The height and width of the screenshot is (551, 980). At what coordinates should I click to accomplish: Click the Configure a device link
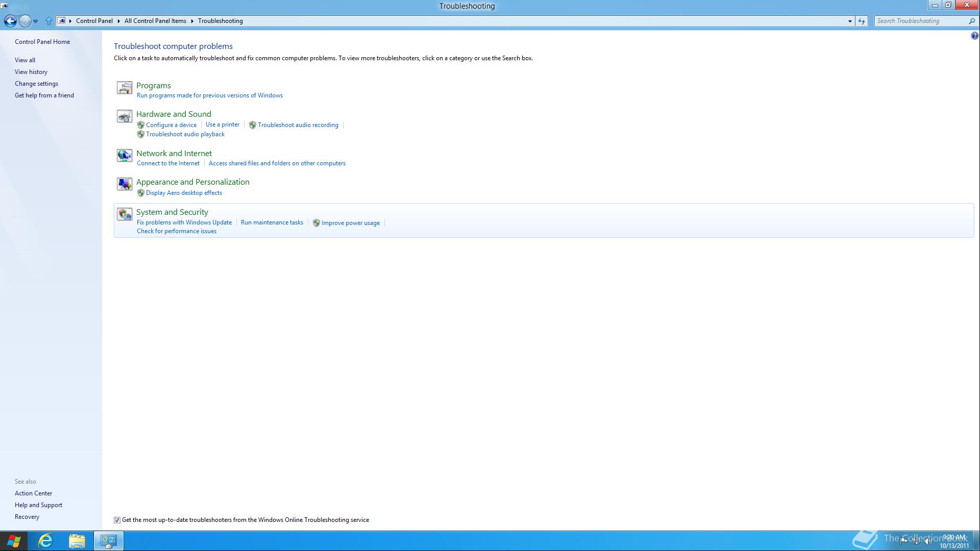171,125
